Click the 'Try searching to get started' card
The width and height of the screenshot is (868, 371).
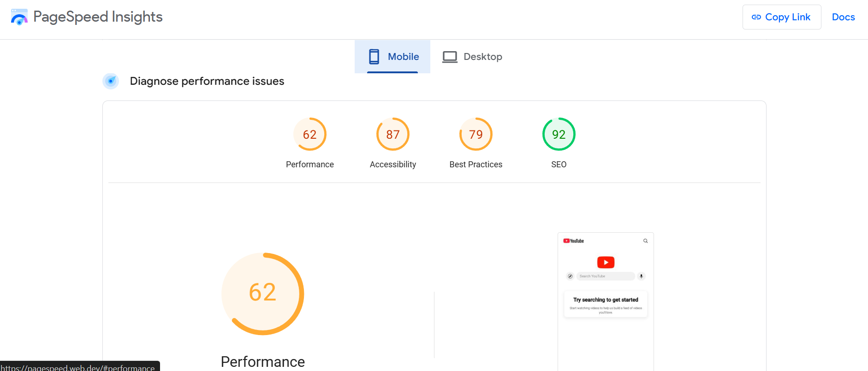pyautogui.click(x=606, y=304)
